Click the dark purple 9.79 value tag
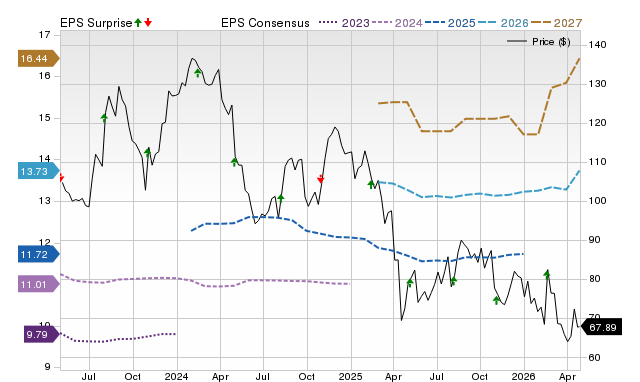640x382 pixels. click(x=42, y=335)
